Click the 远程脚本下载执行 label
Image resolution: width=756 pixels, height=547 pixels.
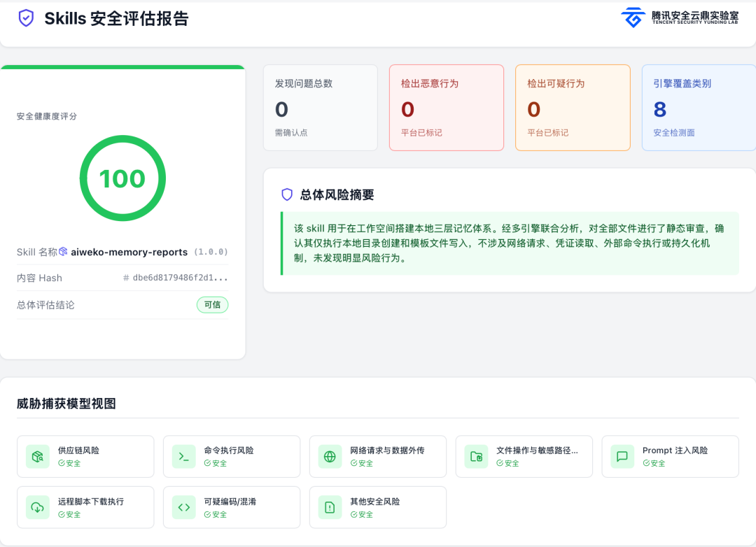point(90,502)
